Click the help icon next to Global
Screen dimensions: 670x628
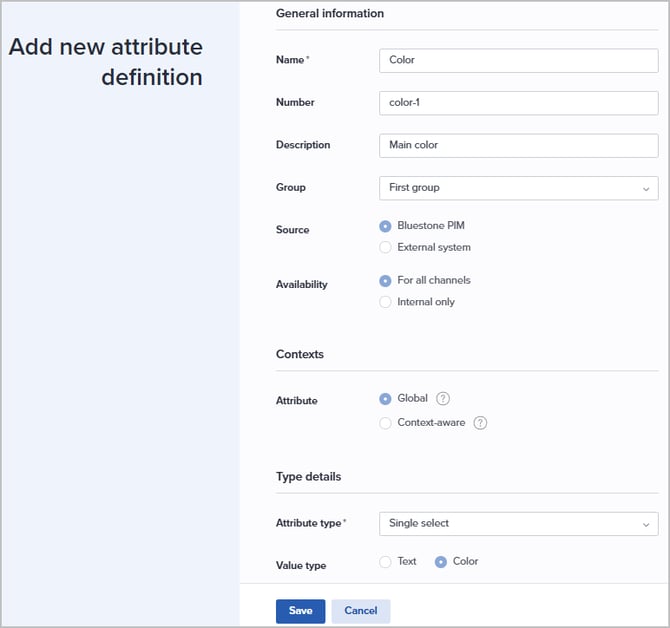(x=443, y=399)
